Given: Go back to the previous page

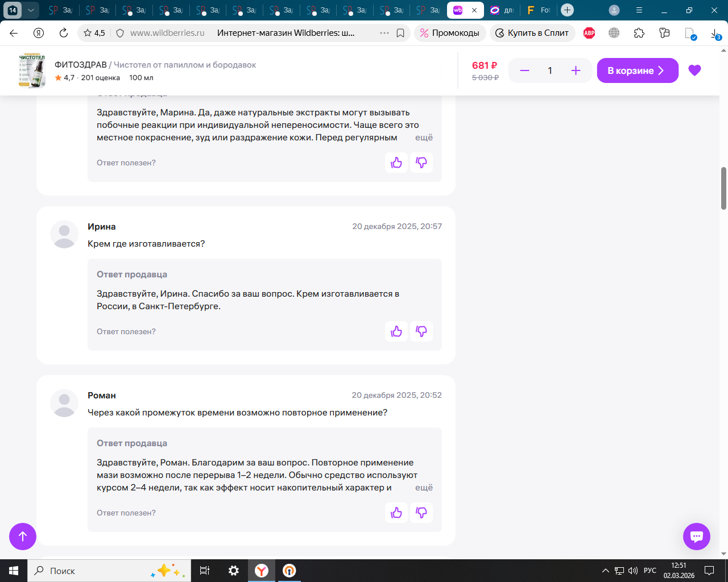Looking at the screenshot, I should (14, 33).
